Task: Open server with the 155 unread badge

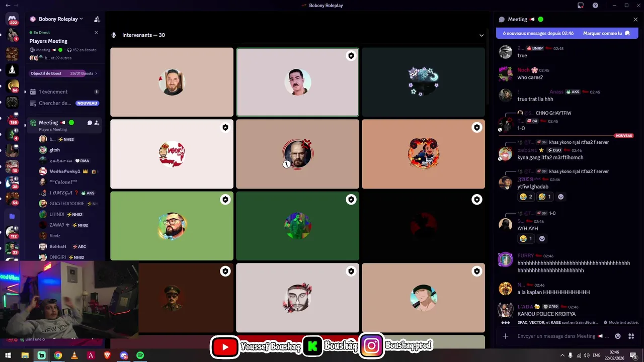Action: (x=12, y=119)
